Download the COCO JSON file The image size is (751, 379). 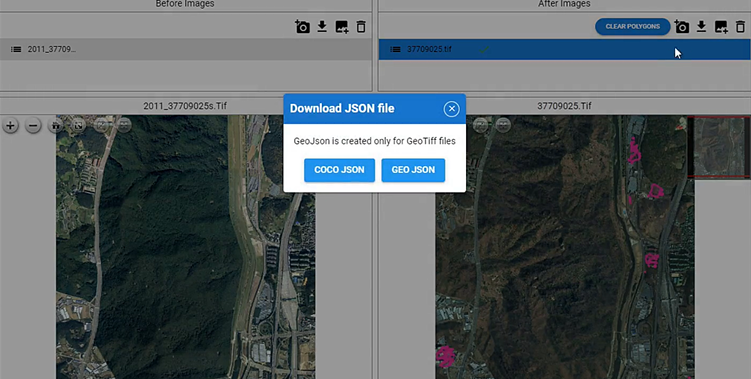click(339, 170)
